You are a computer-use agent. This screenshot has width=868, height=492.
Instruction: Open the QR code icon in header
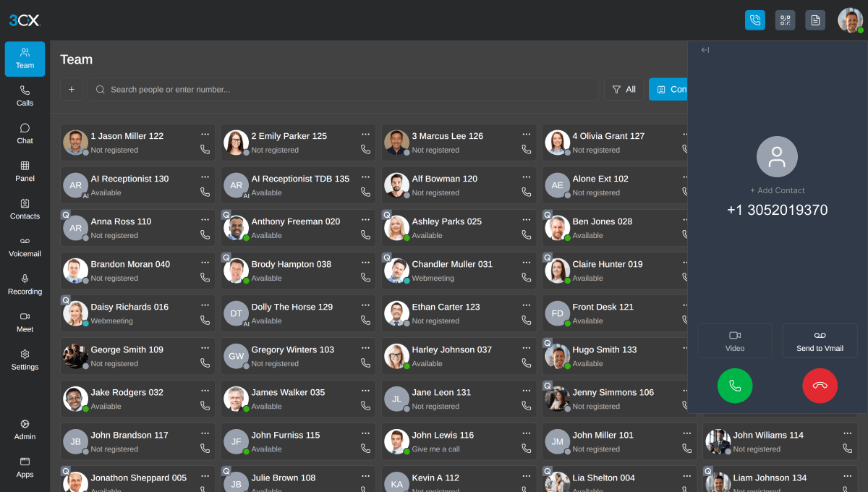pos(786,20)
